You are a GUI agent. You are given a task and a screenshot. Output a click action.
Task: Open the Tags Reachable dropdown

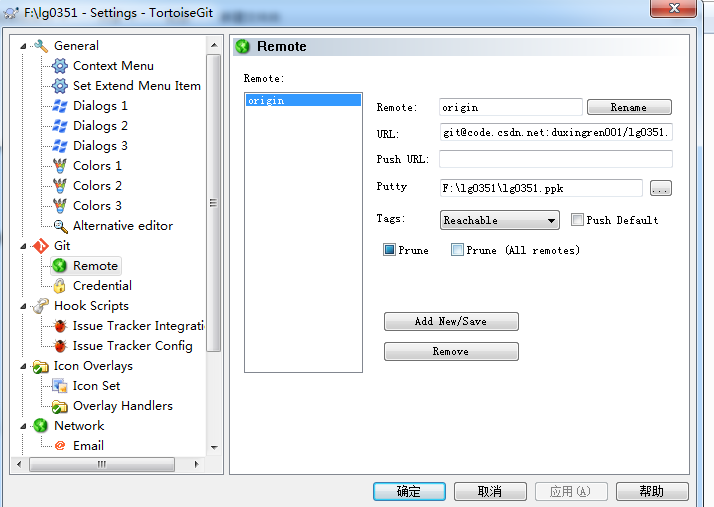[x=499, y=220]
